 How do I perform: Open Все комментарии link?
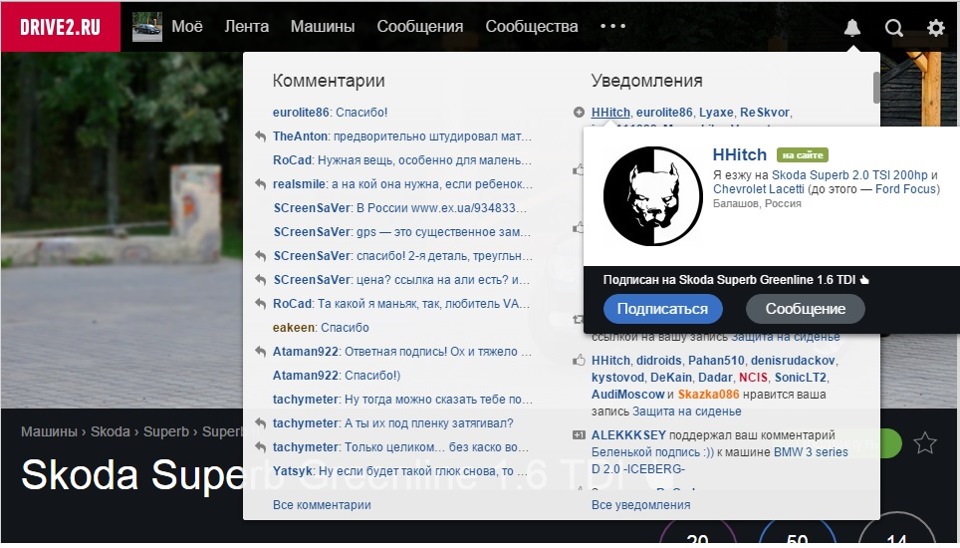(x=322, y=505)
